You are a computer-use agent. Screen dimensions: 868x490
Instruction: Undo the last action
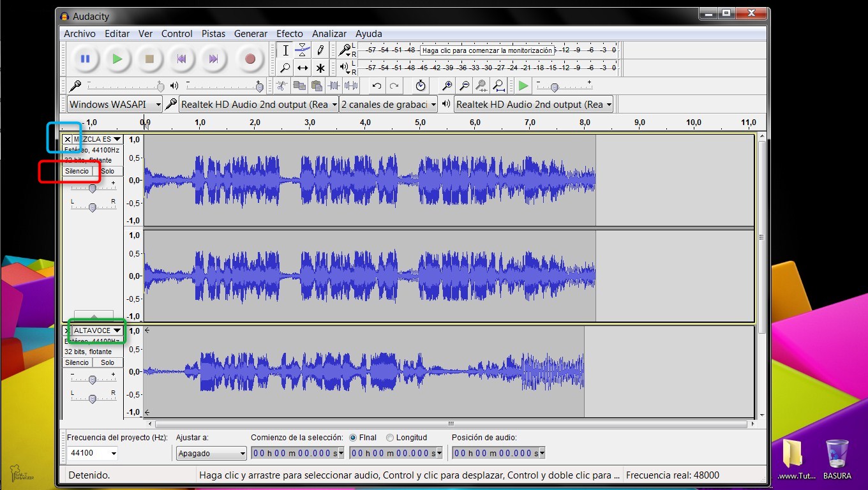[x=377, y=85]
